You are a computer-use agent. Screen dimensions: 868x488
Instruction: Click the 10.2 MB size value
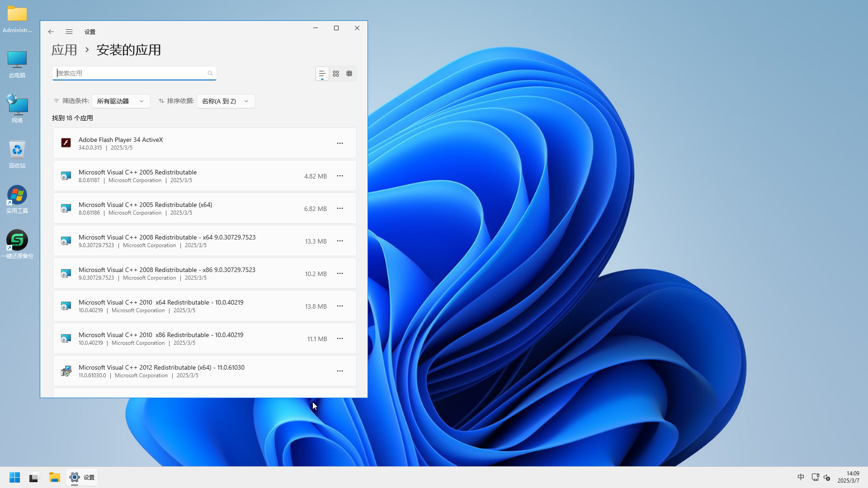pyautogui.click(x=316, y=274)
